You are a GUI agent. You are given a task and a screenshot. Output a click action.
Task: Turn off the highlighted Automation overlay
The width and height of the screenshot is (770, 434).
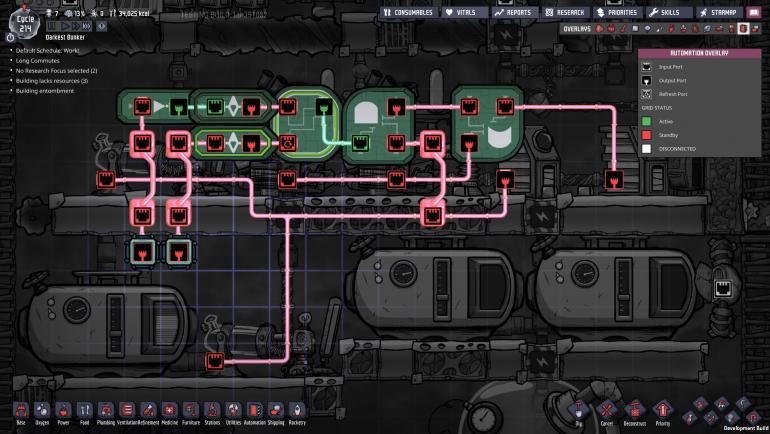coord(743,29)
